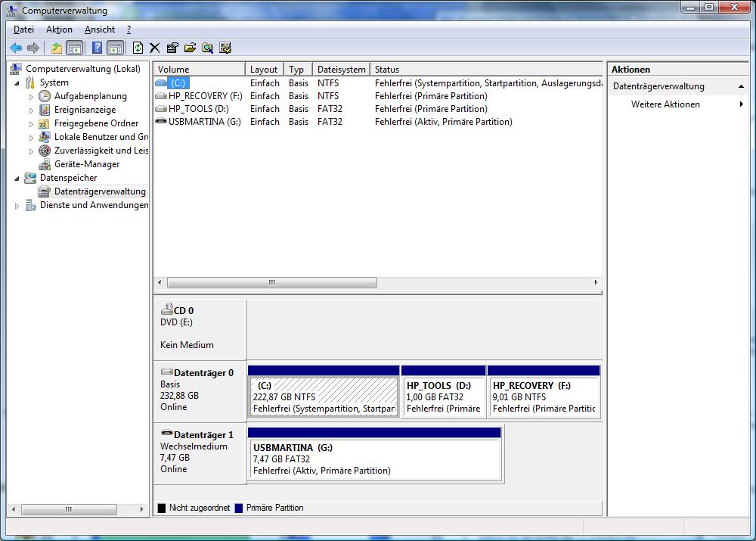Image resolution: width=756 pixels, height=541 pixels.
Task: Expand the Freigegebene Ordner node
Action: (x=31, y=124)
